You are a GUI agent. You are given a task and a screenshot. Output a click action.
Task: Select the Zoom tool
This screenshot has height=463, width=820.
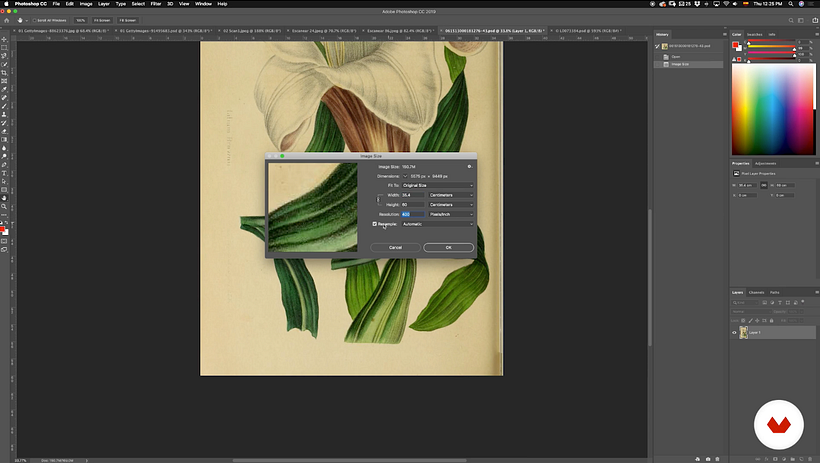click(x=4, y=207)
